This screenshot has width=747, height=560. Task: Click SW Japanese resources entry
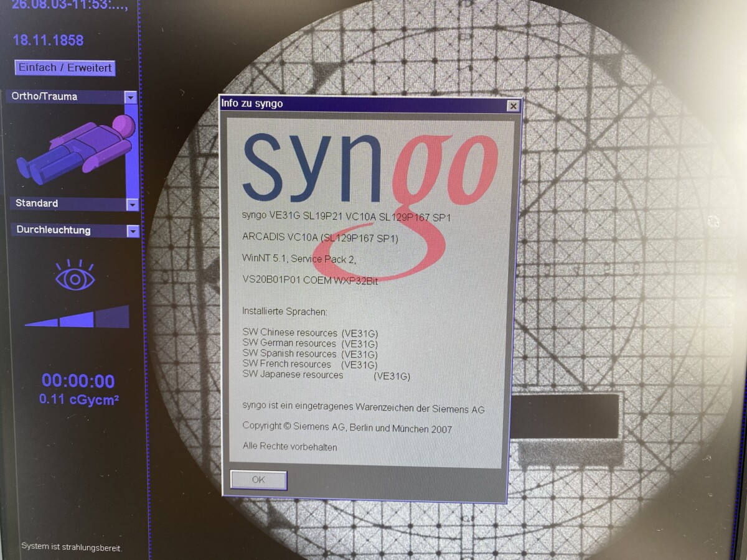(x=326, y=375)
